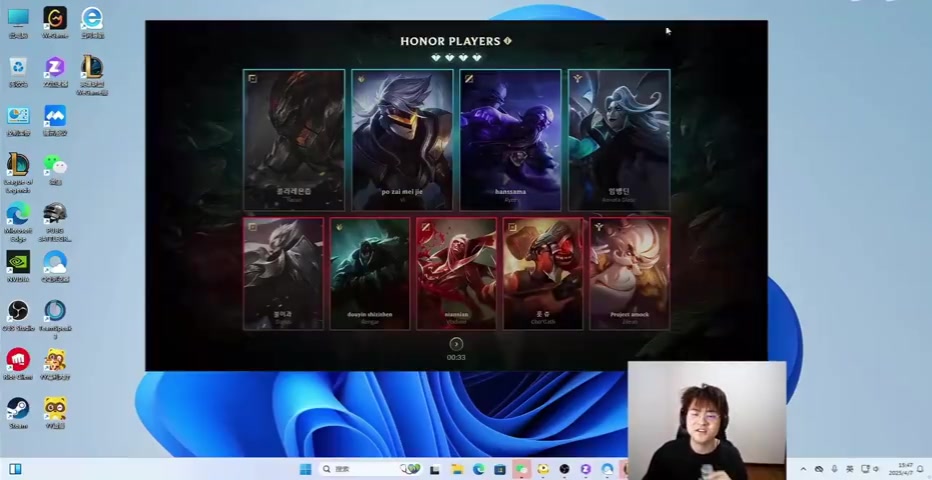932x480 pixels.
Task: Launch Microsoft Edge from the desktop
Action: pos(18,215)
